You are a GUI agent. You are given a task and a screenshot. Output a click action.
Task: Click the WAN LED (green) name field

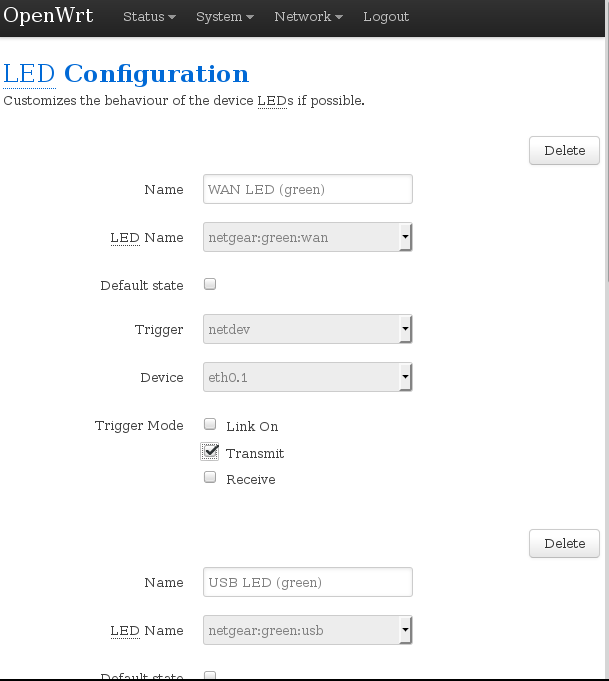tap(307, 189)
